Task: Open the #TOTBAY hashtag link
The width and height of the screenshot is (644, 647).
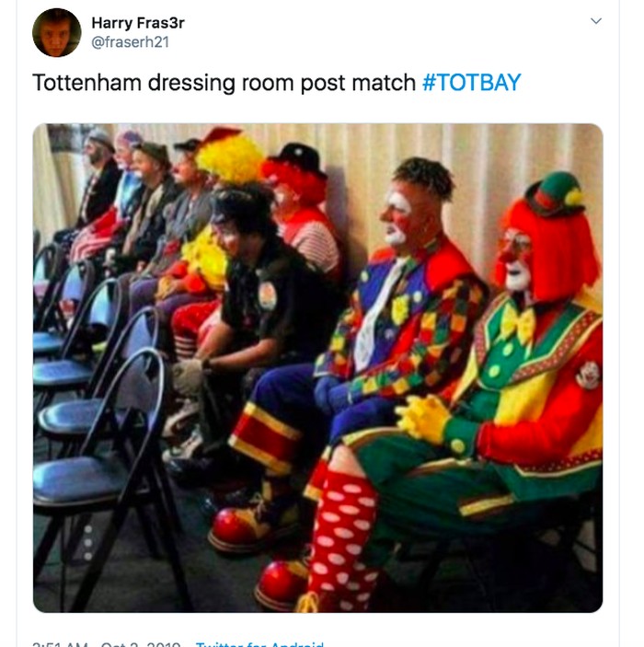Action: tap(471, 83)
